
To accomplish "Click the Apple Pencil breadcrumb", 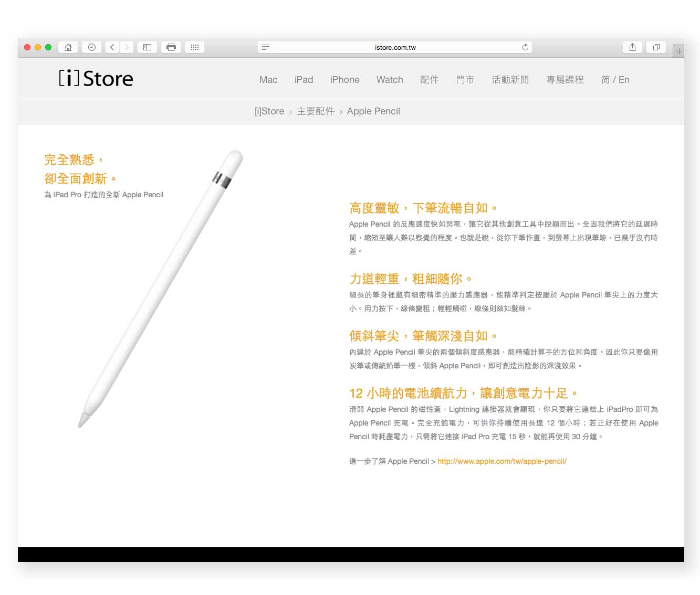I will tap(373, 111).
